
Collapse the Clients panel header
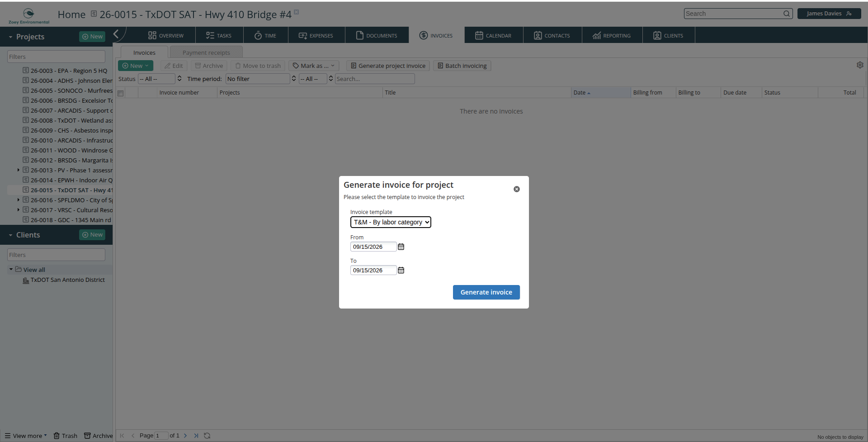click(x=10, y=235)
